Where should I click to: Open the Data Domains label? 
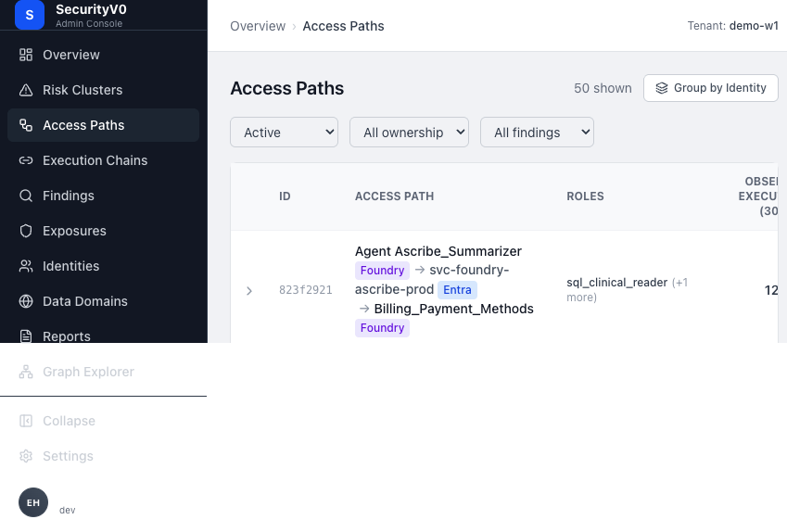85,301
